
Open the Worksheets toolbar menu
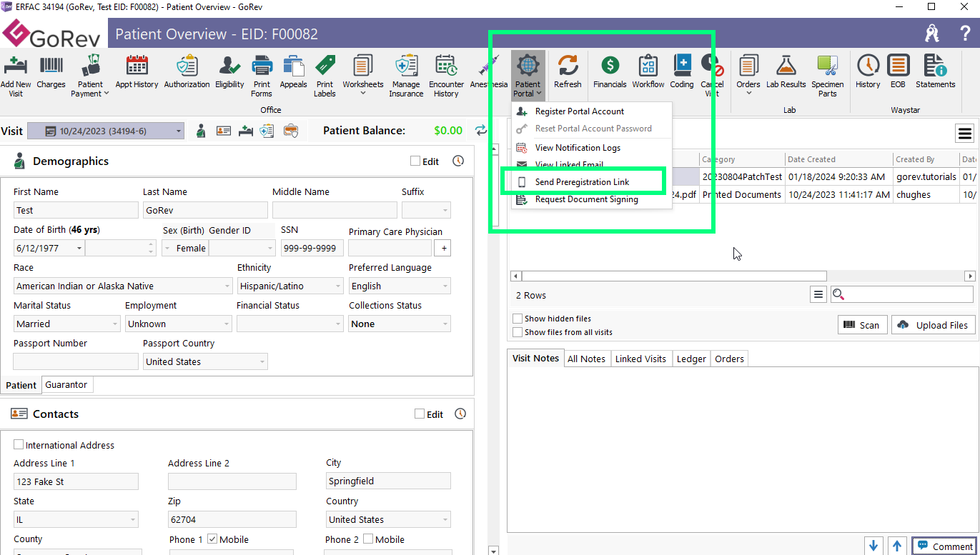(363, 75)
